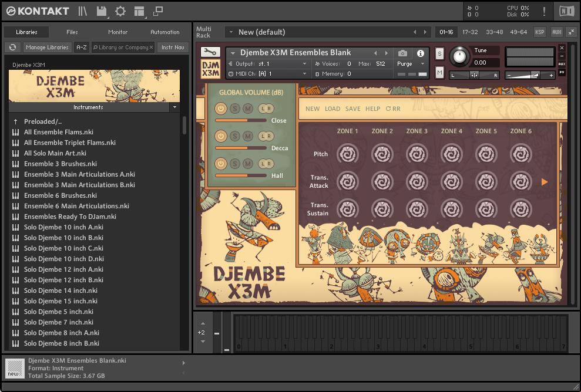Click the LOAD preset button
The width and height of the screenshot is (581, 392).
coord(333,109)
